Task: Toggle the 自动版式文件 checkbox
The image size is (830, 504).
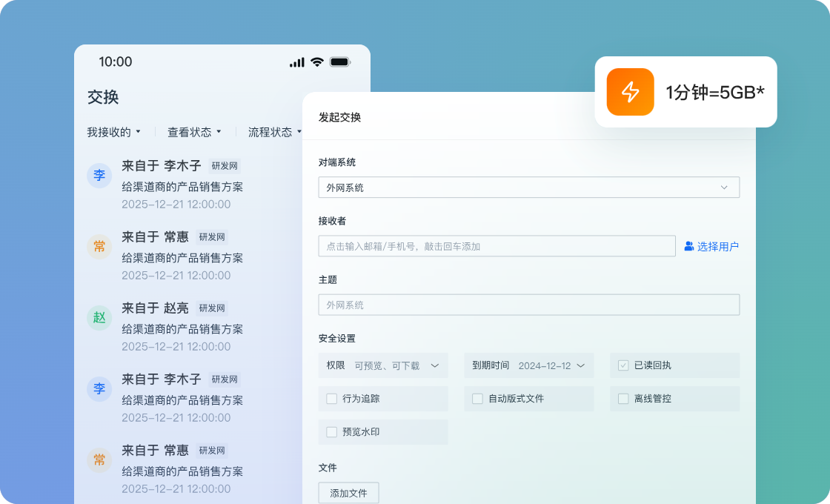Action: (x=478, y=399)
